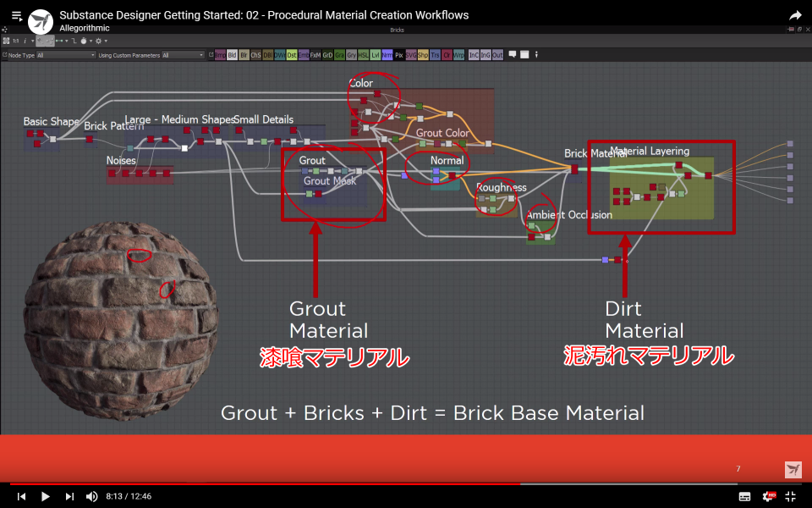This screenshot has height=508, width=812.
Task: Select the Grout Mask frame label
Action: pyautogui.click(x=330, y=181)
